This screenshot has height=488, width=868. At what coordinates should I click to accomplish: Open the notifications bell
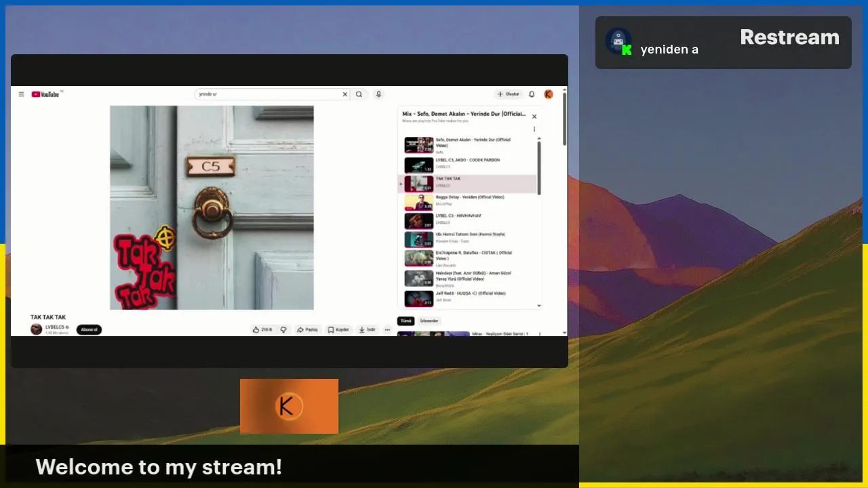pyautogui.click(x=532, y=94)
